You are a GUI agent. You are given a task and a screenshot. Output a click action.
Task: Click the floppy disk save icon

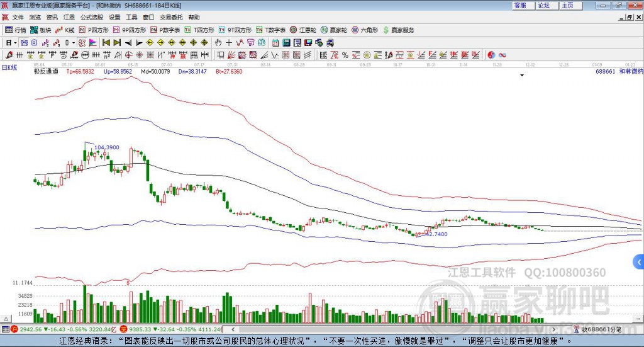pos(308,43)
